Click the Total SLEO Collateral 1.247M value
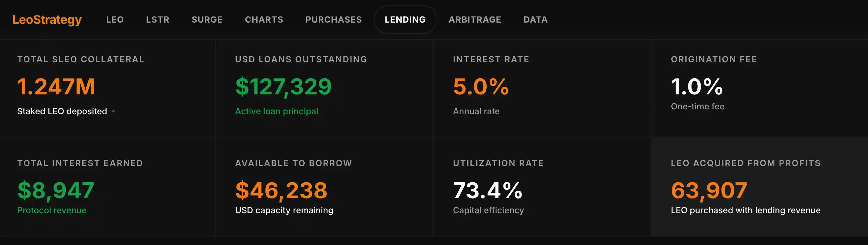 (56, 86)
